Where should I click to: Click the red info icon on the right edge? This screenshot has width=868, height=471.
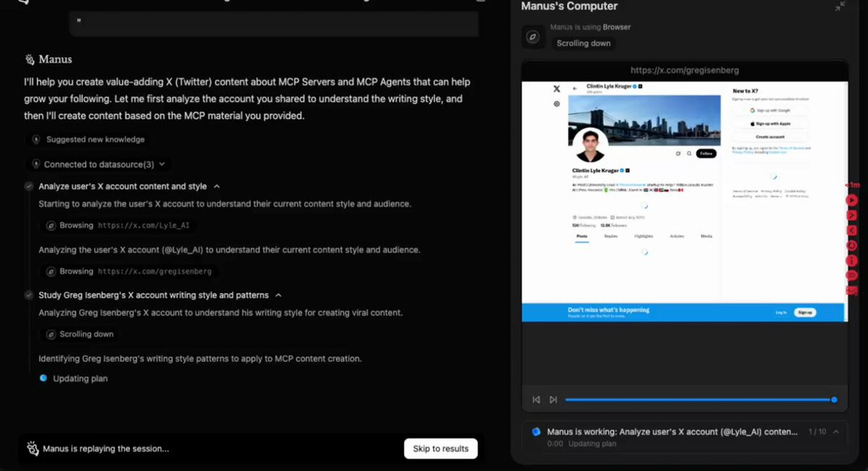coord(852,260)
